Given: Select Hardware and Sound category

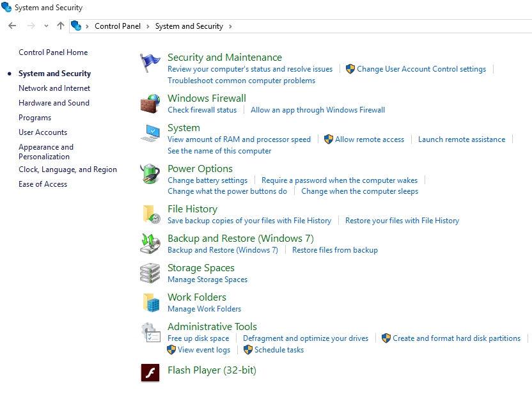Looking at the screenshot, I should [54, 103].
